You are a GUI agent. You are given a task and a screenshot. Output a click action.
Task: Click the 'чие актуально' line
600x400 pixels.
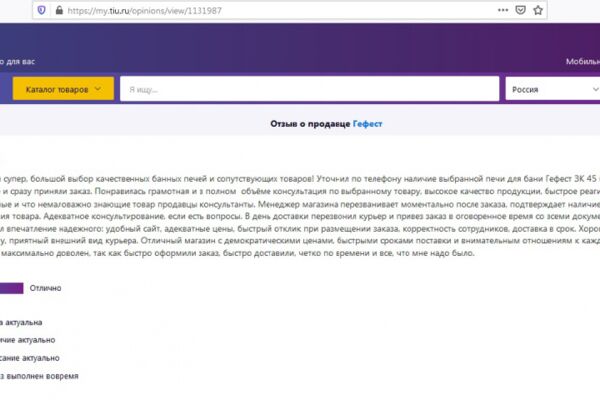[28, 340]
